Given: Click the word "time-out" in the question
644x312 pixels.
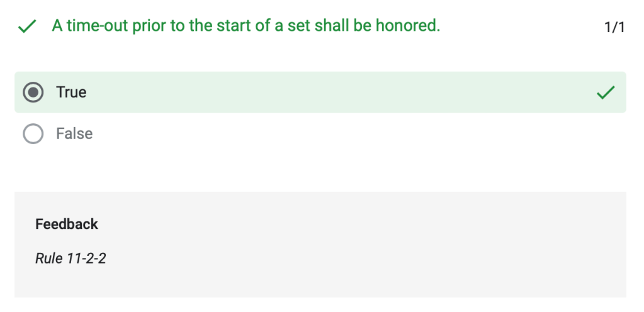Looking at the screenshot, I should click(98, 26).
